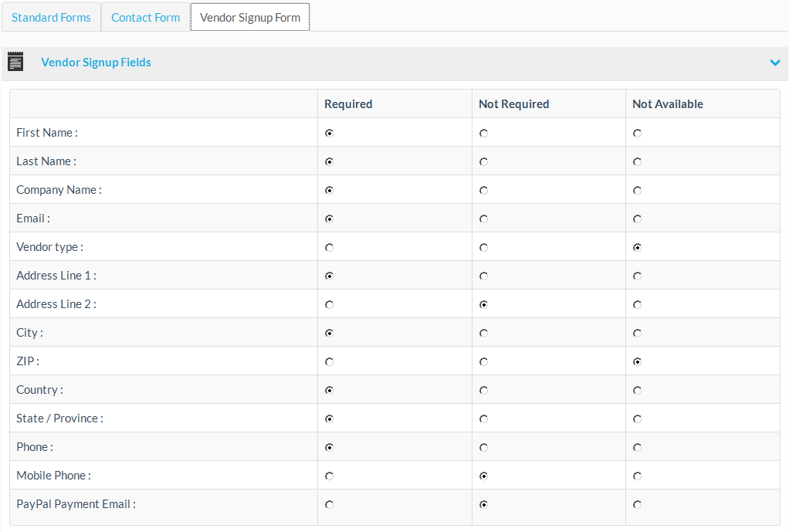The width and height of the screenshot is (789, 532).
Task: Select the Vendor Signup Form tab
Action: point(250,17)
